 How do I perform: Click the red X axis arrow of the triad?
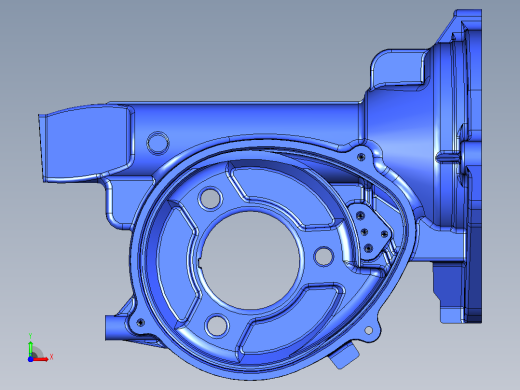(x=41, y=359)
